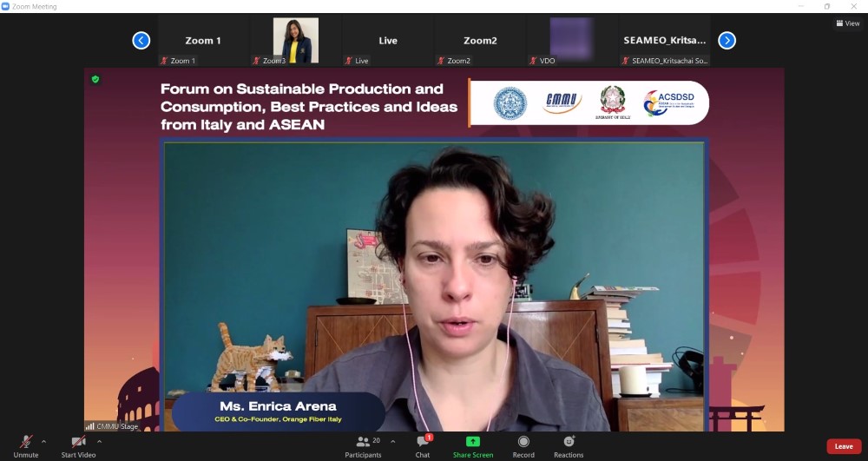This screenshot has width=868, height=461.
Task: Click the green Share Screen icon
Action: coord(472,442)
